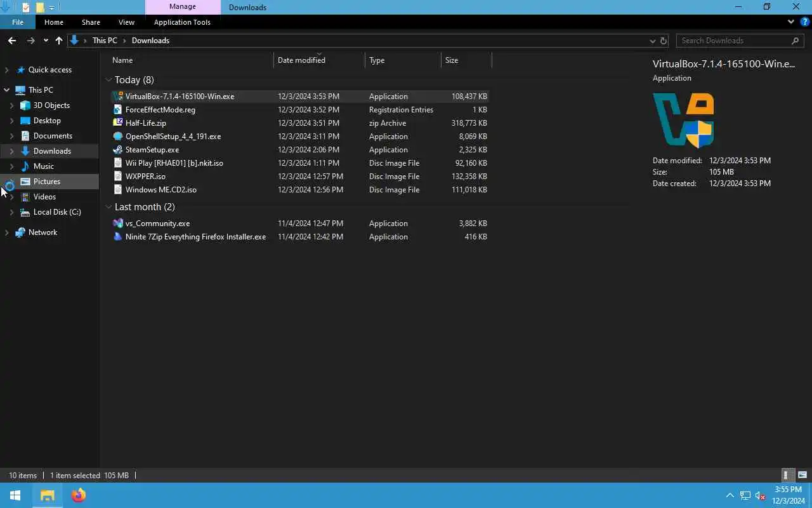Screen dimensions: 812x508
Task: Open recent locations dropdown
Action: [46, 41]
